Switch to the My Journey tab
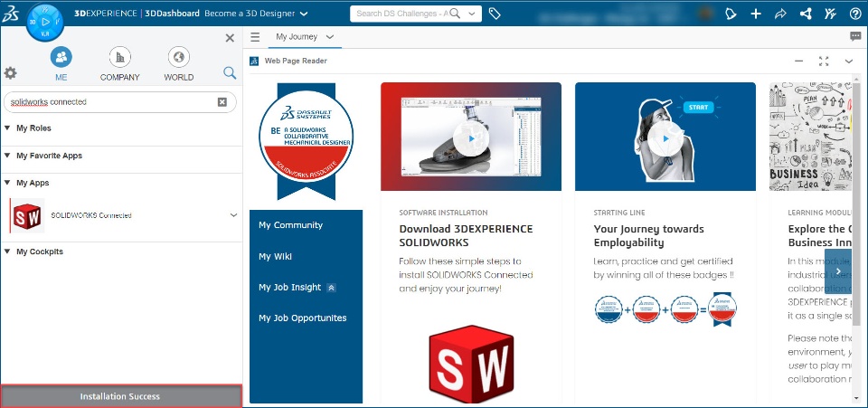Screen dimensions: 868x408 297,37
